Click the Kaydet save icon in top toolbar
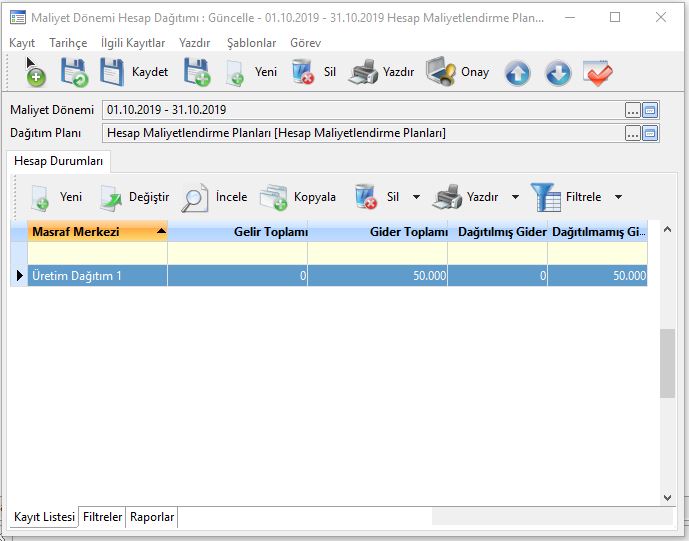 point(113,73)
